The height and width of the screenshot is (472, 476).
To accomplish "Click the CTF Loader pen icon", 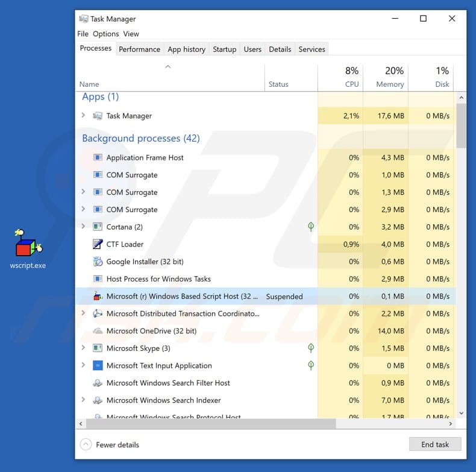I will (x=98, y=244).
